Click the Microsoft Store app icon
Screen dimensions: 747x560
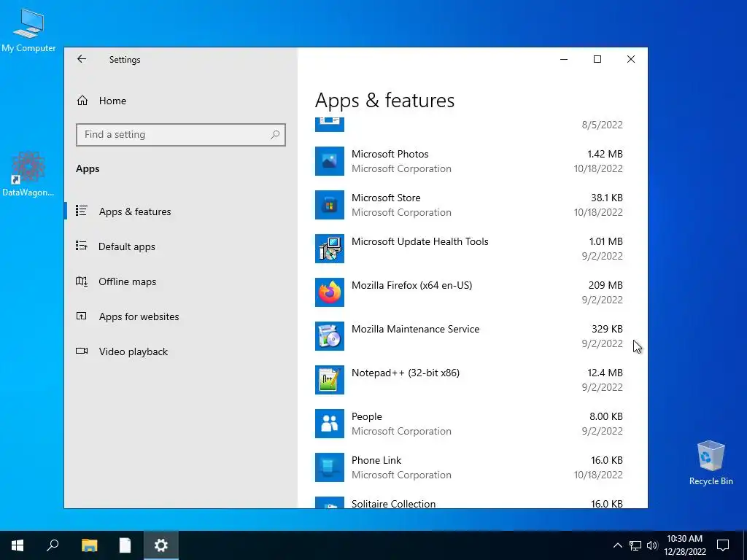point(329,205)
